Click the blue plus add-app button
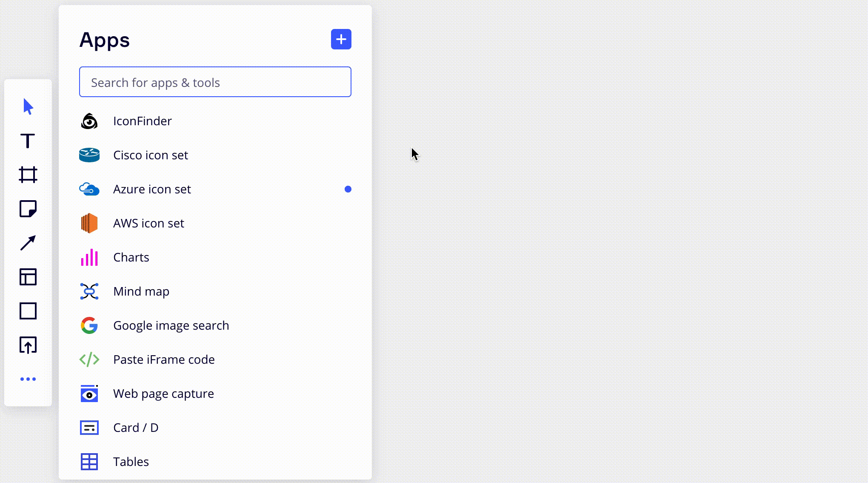The width and height of the screenshot is (868, 483). tap(341, 39)
